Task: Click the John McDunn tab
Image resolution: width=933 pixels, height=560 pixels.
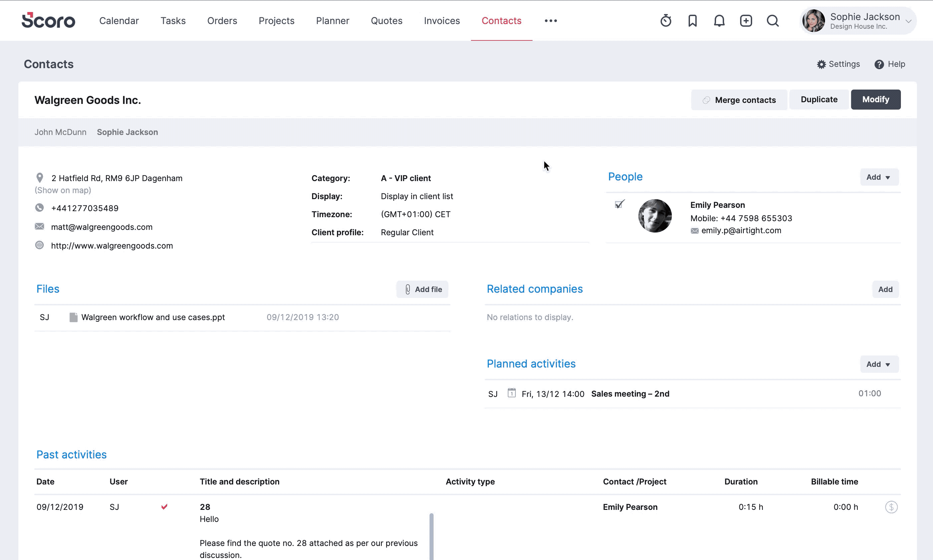Action: tap(61, 132)
